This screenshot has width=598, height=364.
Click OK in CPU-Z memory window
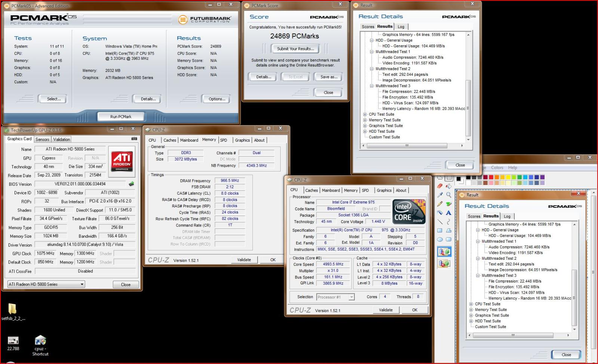(273, 260)
